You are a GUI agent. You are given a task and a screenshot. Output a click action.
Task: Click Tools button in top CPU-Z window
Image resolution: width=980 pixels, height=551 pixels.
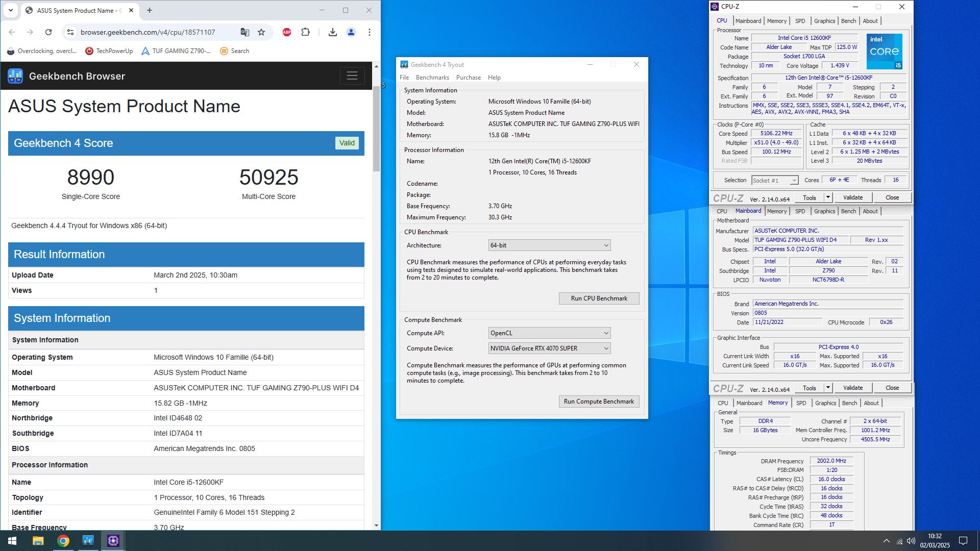point(809,198)
